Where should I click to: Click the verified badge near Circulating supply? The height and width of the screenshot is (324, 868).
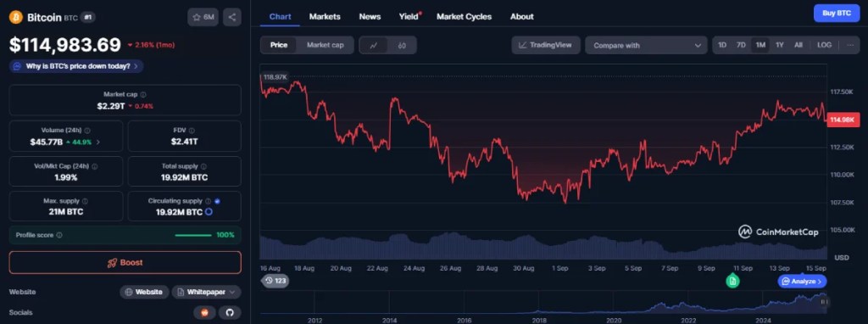[x=217, y=202]
